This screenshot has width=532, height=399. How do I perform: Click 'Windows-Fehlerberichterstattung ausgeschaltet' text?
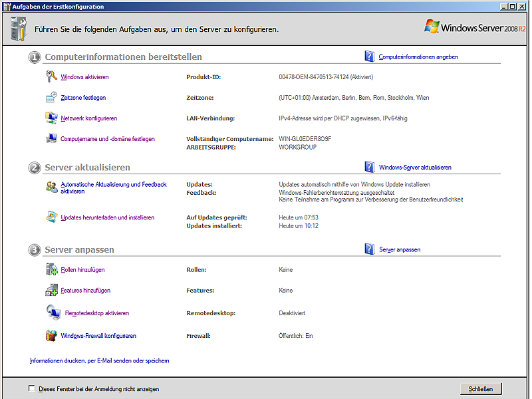(x=336, y=193)
